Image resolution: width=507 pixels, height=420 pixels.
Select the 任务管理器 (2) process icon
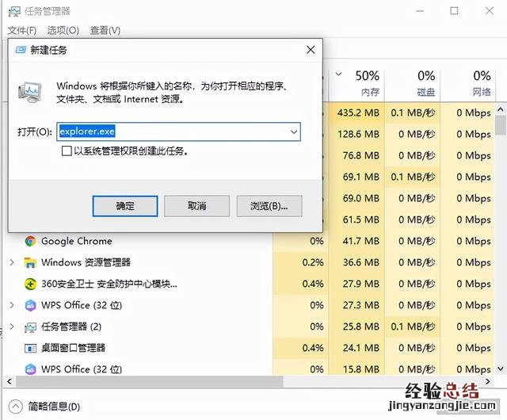pyautogui.click(x=30, y=327)
